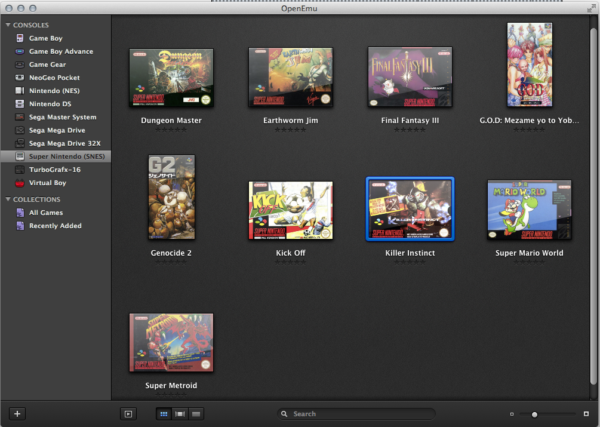Click the play game button in toolbar
Image resolution: width=600 pixels, height=427 pixels.
(x=128, y=414)
